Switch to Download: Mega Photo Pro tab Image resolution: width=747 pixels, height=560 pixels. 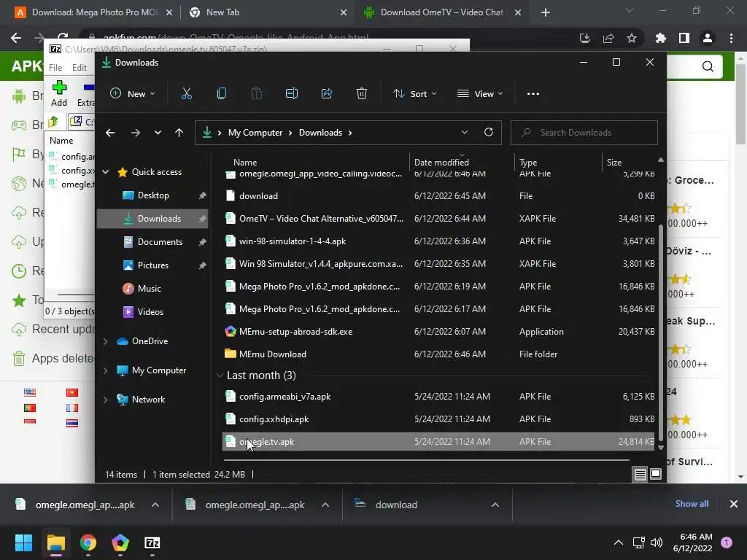click(x=94, y=12)
